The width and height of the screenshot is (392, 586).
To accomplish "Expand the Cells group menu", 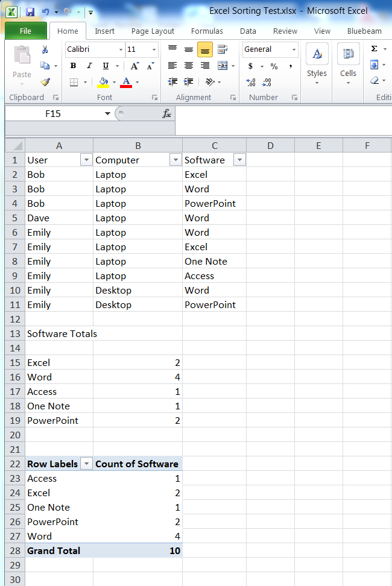I will click(348, 63).
